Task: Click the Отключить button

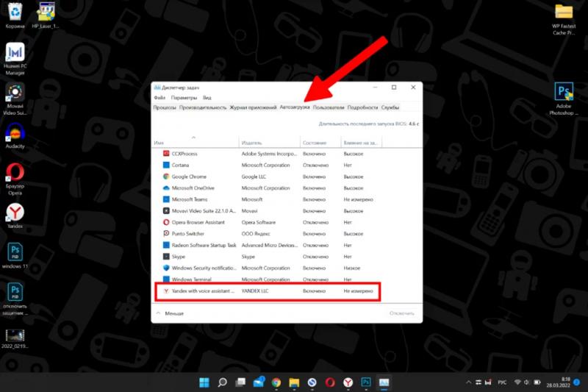Action: 402,313
